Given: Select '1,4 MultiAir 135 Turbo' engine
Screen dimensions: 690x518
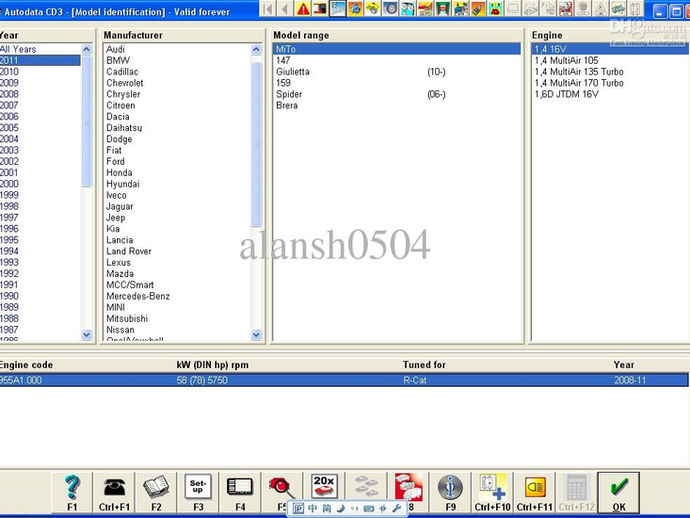Looking at the screenshot, I should coord(611,72).
